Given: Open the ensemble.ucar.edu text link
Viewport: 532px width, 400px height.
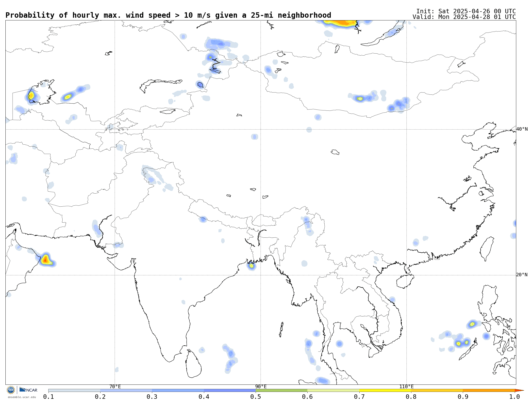Looking at the screenshot, I should (22, 397).
